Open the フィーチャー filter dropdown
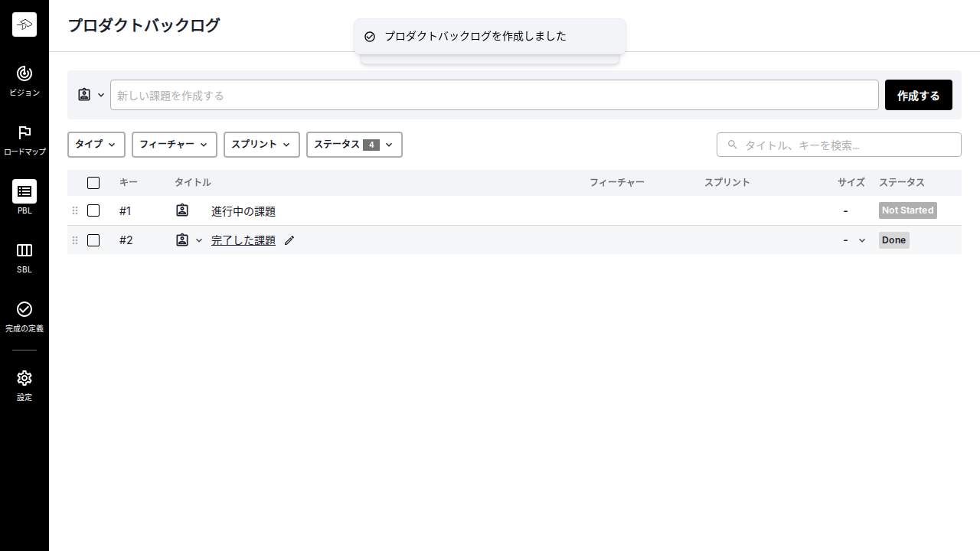Screen dimensions: 980x551 [x=175, y=145]
